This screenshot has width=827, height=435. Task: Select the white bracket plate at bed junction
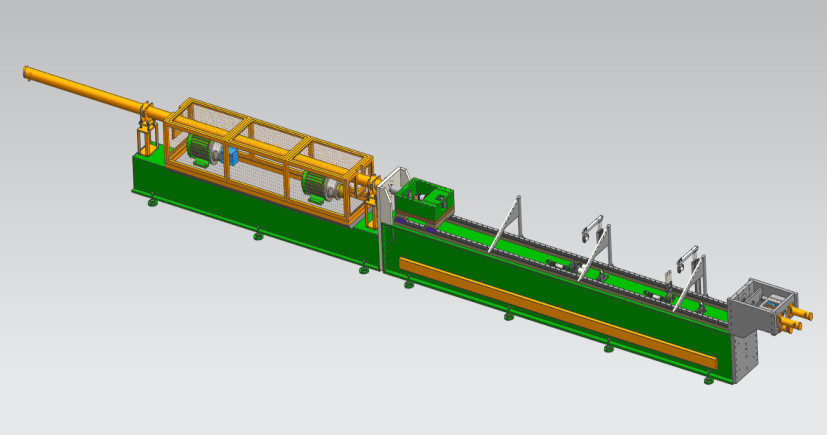pyautogui.click(x=393, y=196)
